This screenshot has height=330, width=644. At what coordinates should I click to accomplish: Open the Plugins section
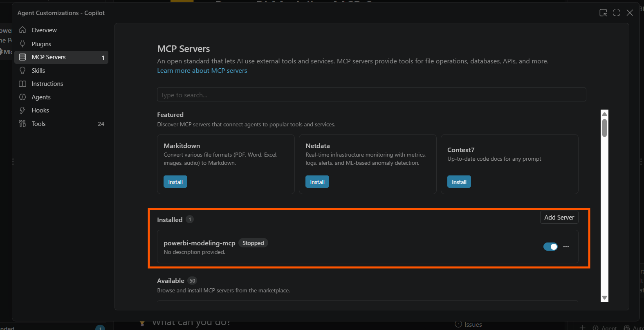[61, 44]
